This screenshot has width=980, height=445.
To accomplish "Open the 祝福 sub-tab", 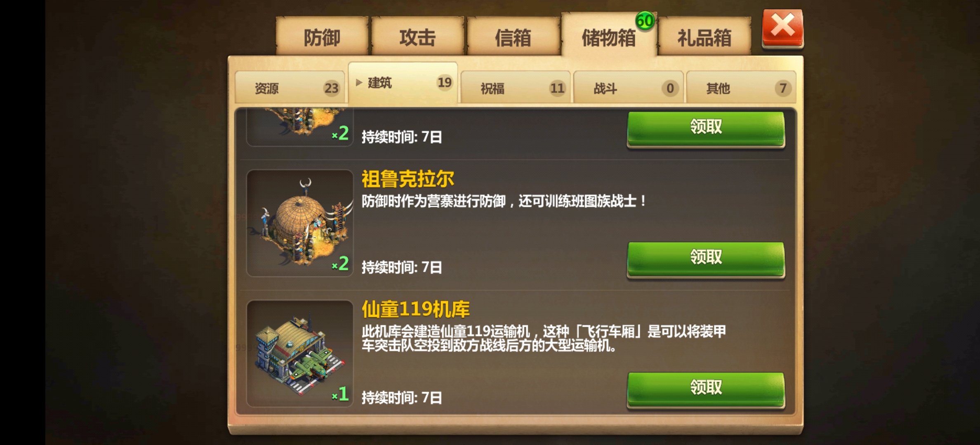I will pos(516,87).
